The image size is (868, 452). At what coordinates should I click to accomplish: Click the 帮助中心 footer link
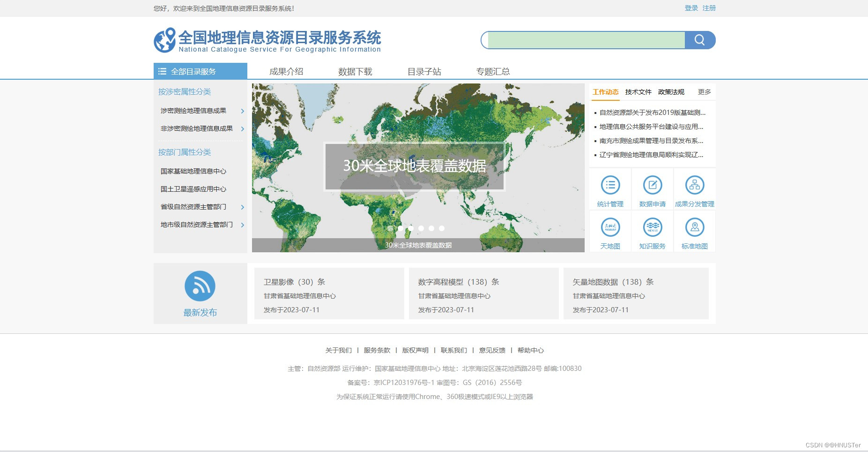tap(531, 350)
